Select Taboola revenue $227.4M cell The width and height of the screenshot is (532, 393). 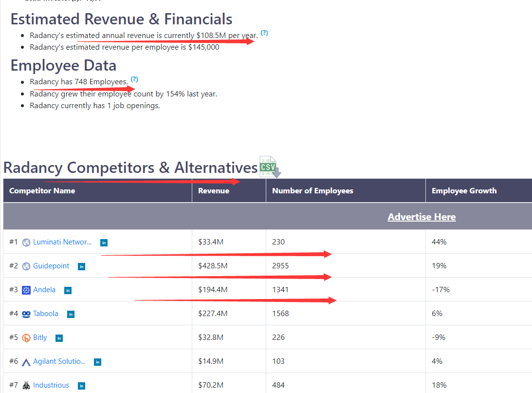point(229,314)
